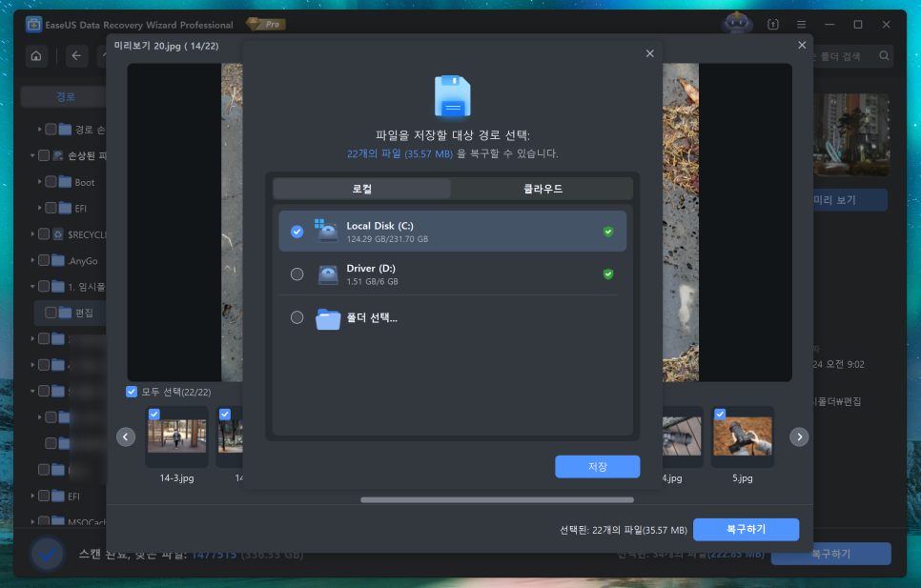Show previous thumbnails with left arrow
The width and height of the screenshot is (921, 588).
126,436
